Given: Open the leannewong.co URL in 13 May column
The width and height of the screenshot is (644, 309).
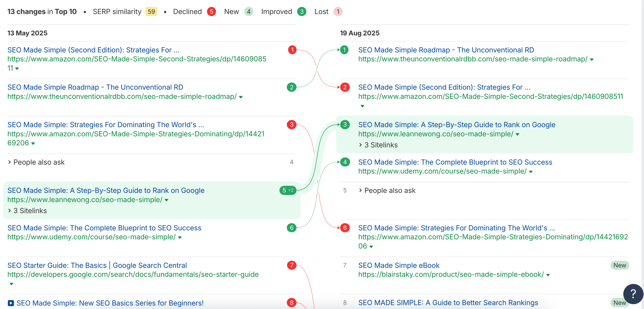Looking at the screenshot, I should pyautogui.click(x=85, y=200).
